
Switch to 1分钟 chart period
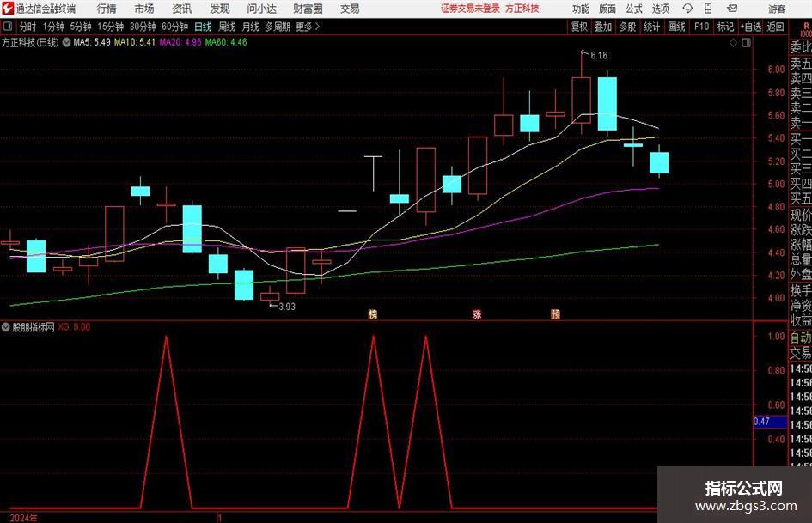tap(52, 27)
